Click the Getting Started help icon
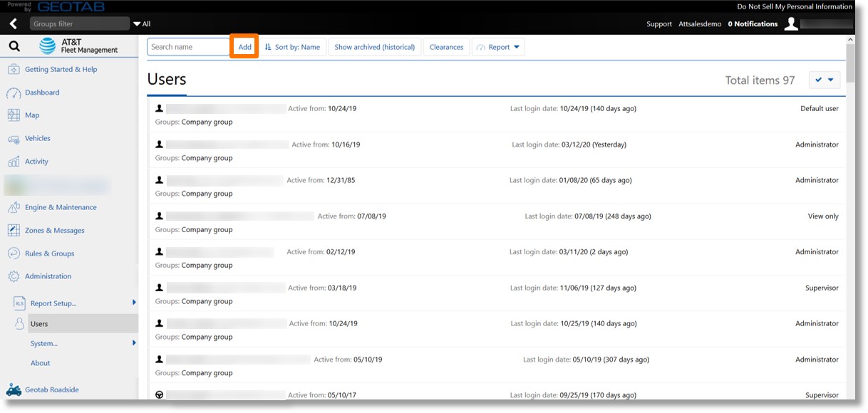This screenshot has height=413, width=868. click(x=14, y=70)
